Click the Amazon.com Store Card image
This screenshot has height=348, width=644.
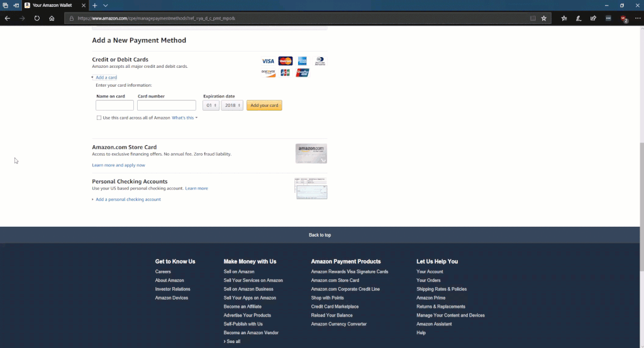click(311, 153)
